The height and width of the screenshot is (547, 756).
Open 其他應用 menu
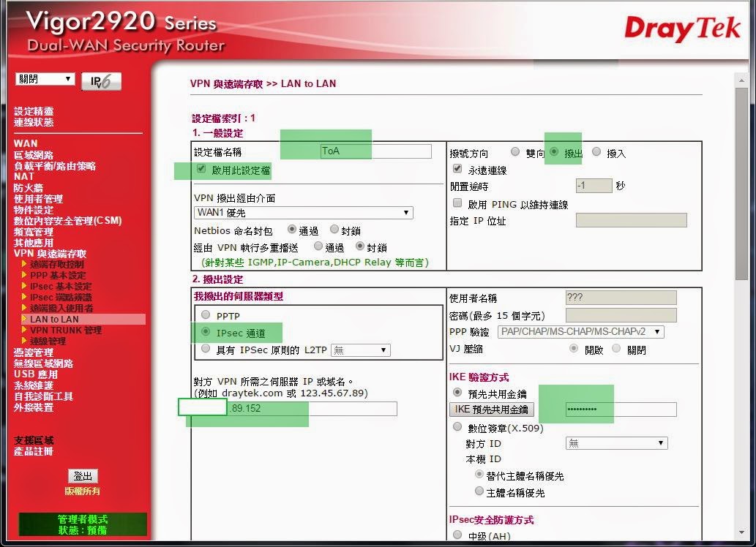[34, 242]
